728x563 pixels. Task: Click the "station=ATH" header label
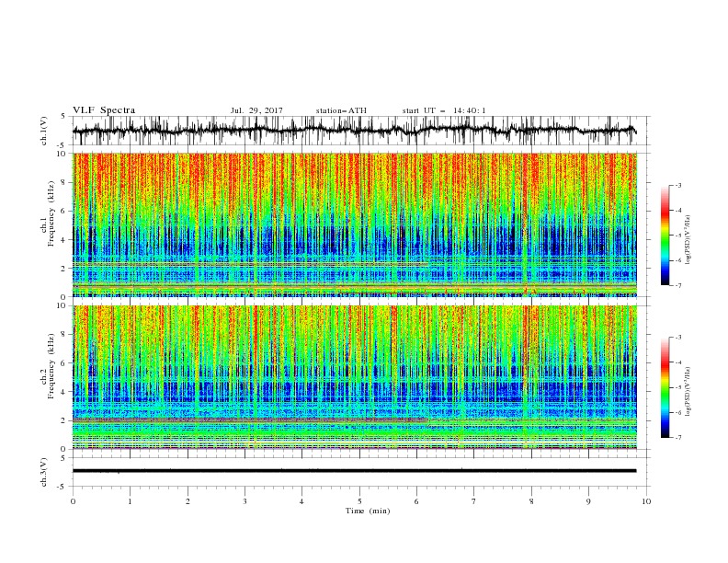point(341,110)
